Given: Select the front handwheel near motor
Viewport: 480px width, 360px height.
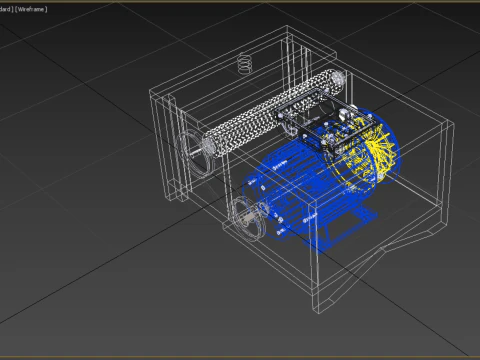Looking at the screenshot, I should [x=248, y=219].
